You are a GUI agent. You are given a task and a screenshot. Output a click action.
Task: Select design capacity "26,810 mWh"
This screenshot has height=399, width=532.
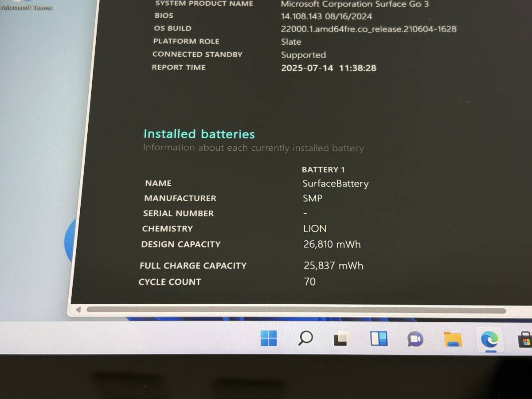tap(332, 244)
